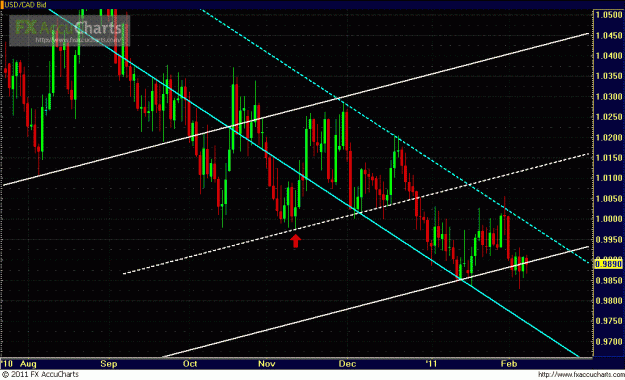Click the 1.0500 price axis label
Viewport: 625px width, 380px height.
[609, 15]
